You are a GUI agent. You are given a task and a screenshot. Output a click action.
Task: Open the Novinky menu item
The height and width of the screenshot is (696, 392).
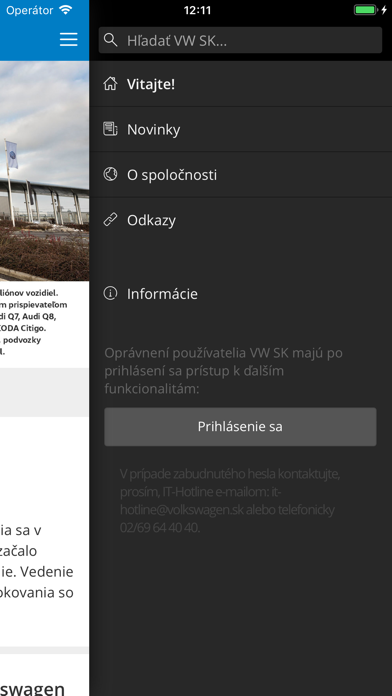coord(240,129)
